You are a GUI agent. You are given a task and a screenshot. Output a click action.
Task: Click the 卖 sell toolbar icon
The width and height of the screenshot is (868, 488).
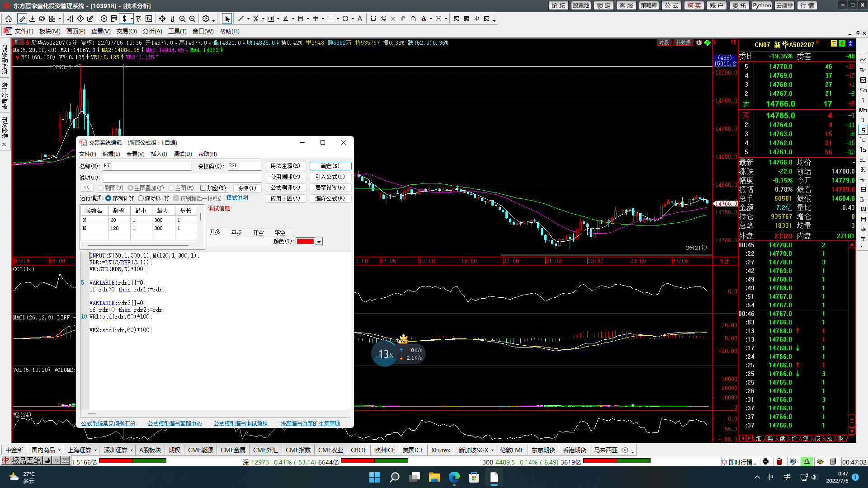point(466,19)
